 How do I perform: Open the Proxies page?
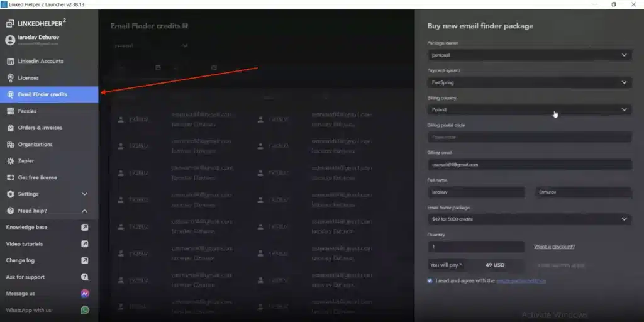click(x=49, y=111)
